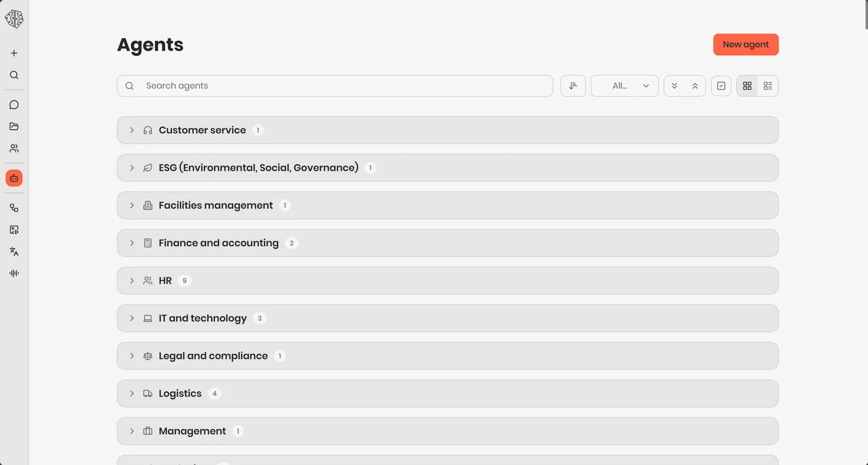This screenshot has width=868, height=465.
Task: Click the magnifier icon inside the search box
Action: [x=129, y=86]
